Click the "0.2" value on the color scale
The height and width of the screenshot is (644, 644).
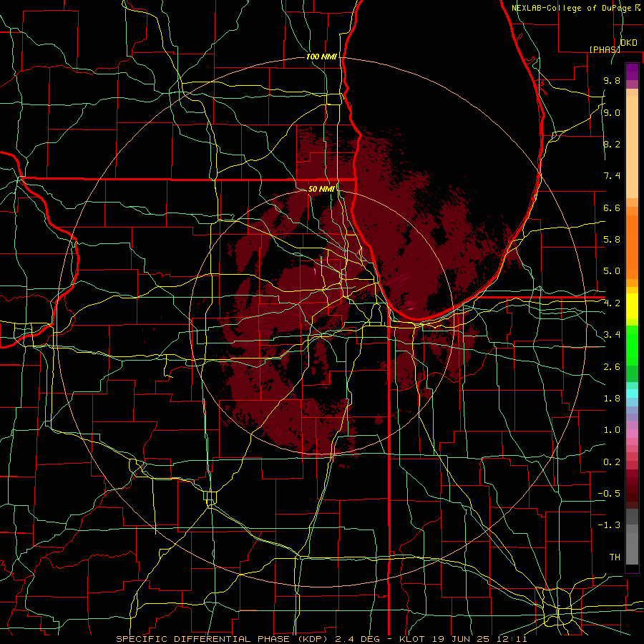click(x=612, y=462)
